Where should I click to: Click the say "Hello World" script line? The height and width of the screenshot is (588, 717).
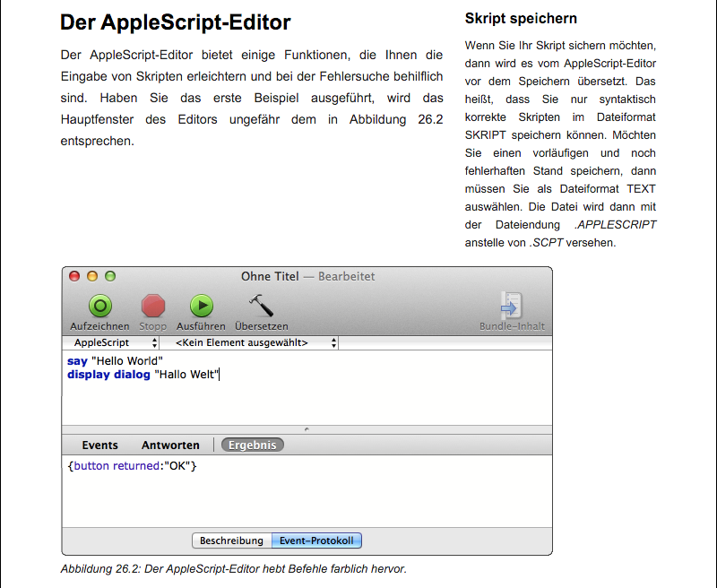[115, 360]
